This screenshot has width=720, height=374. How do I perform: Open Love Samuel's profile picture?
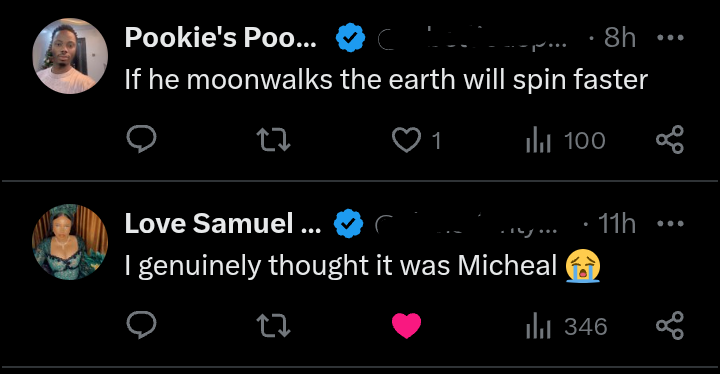(x=70, y=242)
